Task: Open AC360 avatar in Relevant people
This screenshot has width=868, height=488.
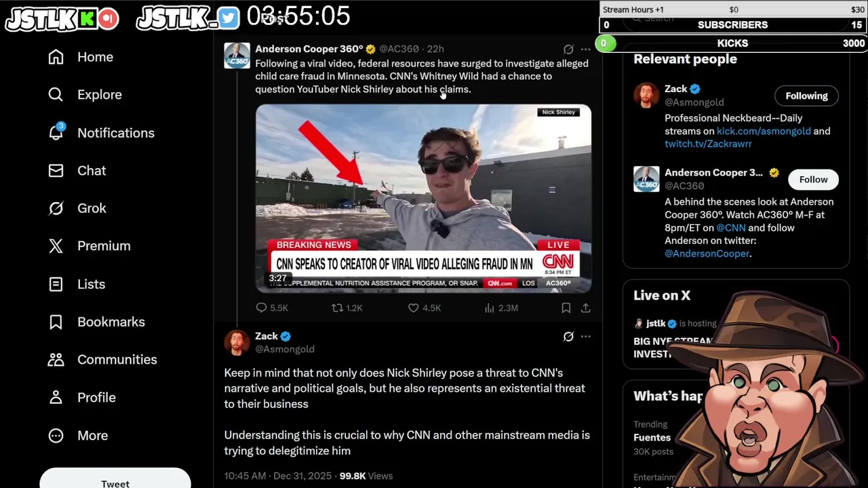Action: (646, 179)
